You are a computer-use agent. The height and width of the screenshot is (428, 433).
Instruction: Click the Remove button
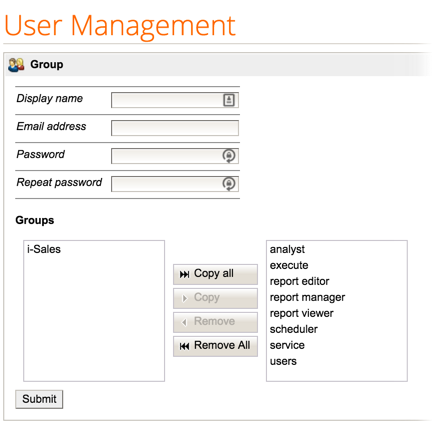pos(215,322)
